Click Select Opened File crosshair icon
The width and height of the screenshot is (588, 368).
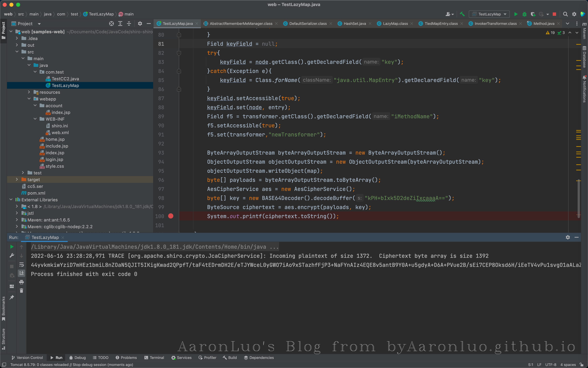[x=111, y=24]
